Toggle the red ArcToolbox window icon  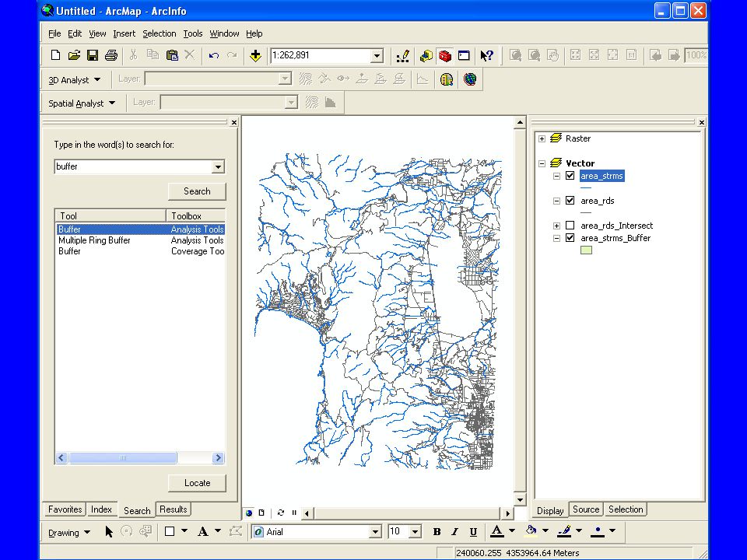[445, 56]
